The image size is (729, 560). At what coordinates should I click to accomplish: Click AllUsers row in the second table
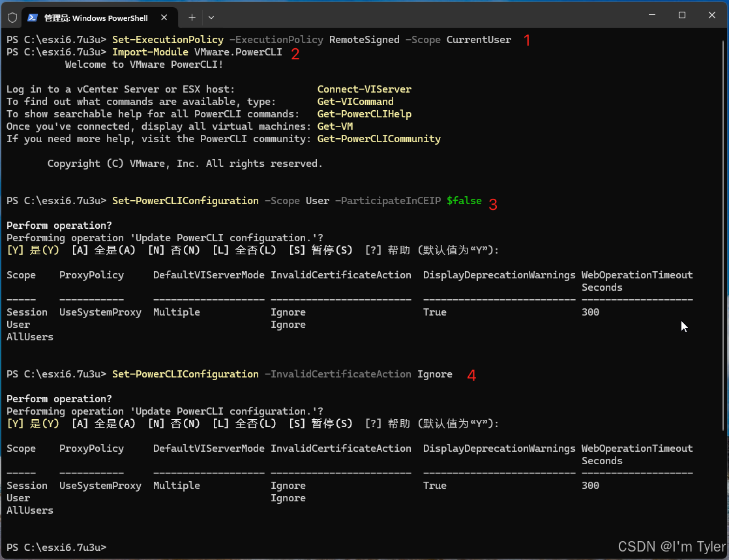[x=30, y=510]
